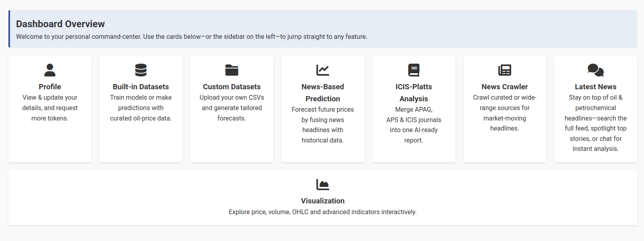
Task: Click the ICIS-Platts Analysis book icon
Action: [414, 70]
